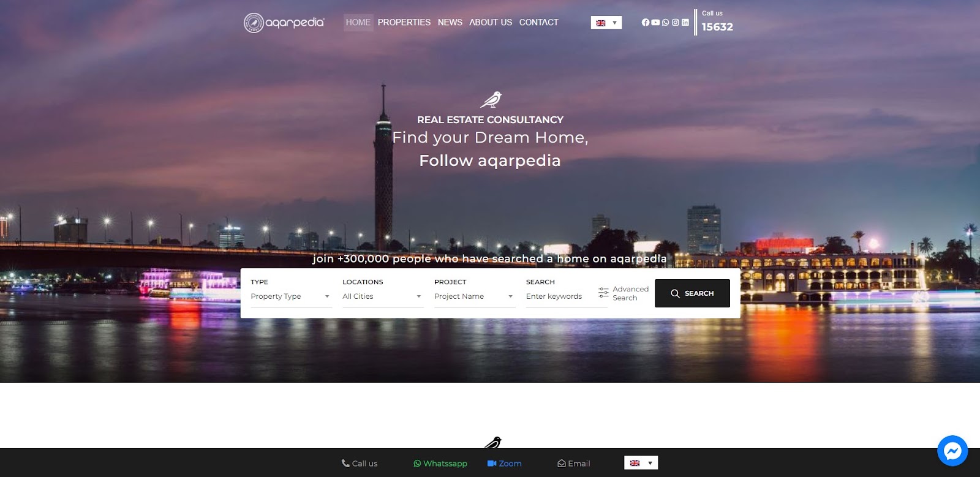
Task: Click the Advanced Search sliders icon
Action: click(x=603, y=293)
